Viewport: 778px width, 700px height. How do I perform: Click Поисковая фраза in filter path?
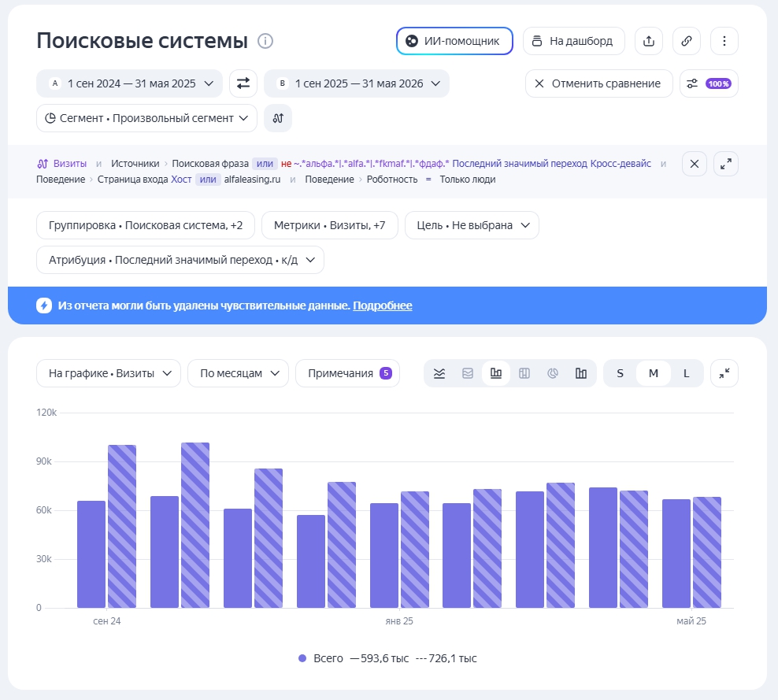pos(210,163)
